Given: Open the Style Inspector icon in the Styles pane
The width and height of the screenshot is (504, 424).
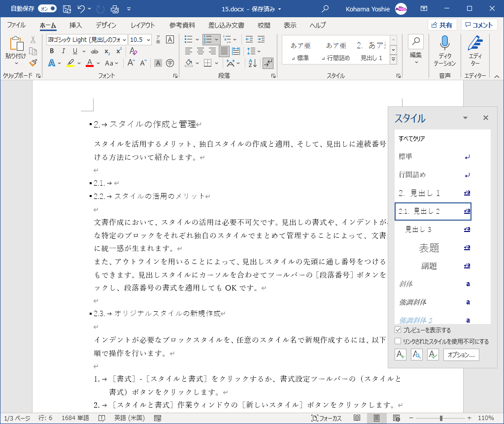Looking at the screenshot, I should [416, 355].
